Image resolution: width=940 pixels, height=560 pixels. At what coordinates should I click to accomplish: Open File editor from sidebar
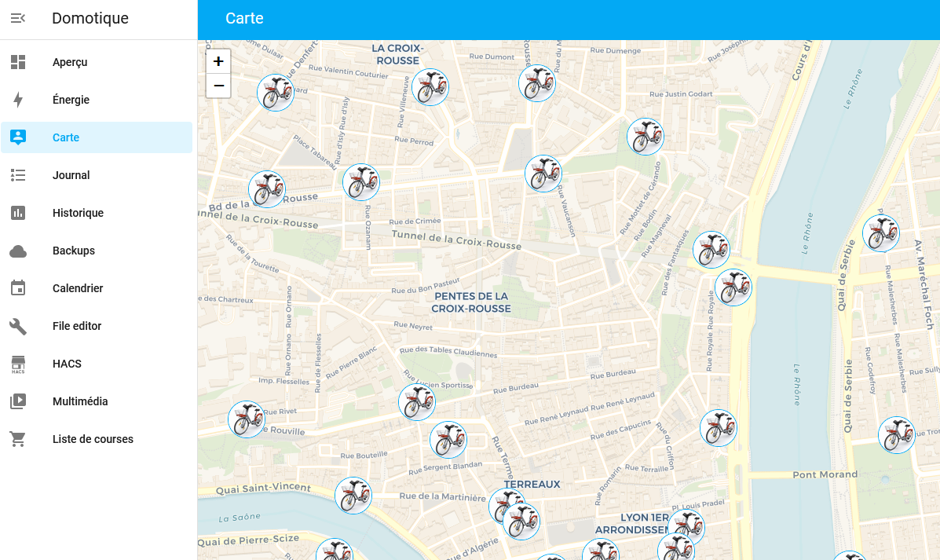[97, 326]
